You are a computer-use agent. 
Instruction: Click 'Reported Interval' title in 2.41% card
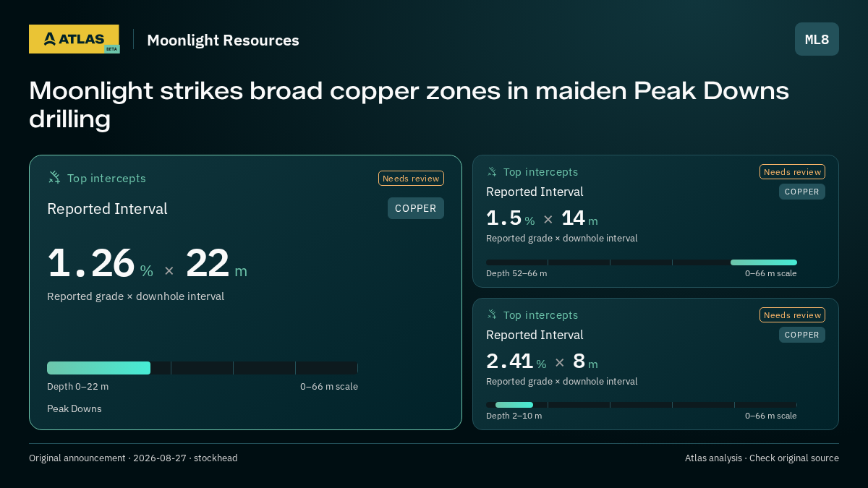pos(535,335)
